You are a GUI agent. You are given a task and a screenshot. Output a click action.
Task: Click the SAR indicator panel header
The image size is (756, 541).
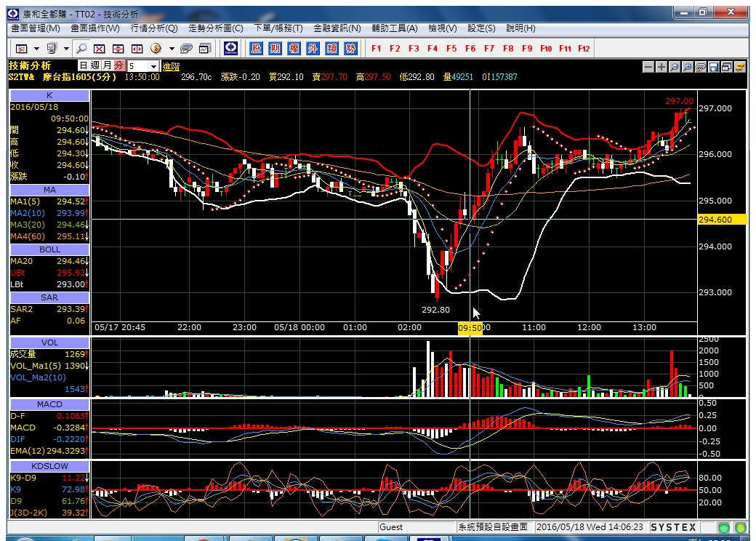pos(49,297)
